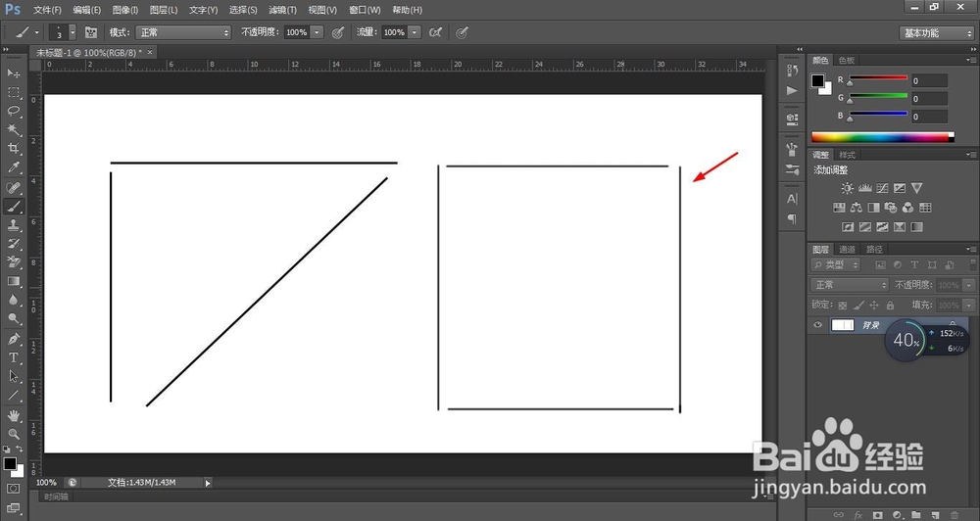Open Flow percentage dropdown arrow

coord(415,32)
